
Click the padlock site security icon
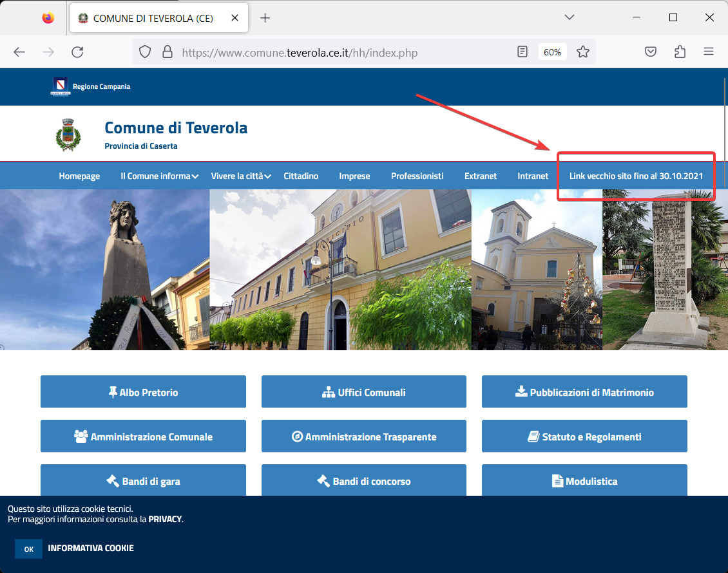pyautogui.click(x=167, y=52)
